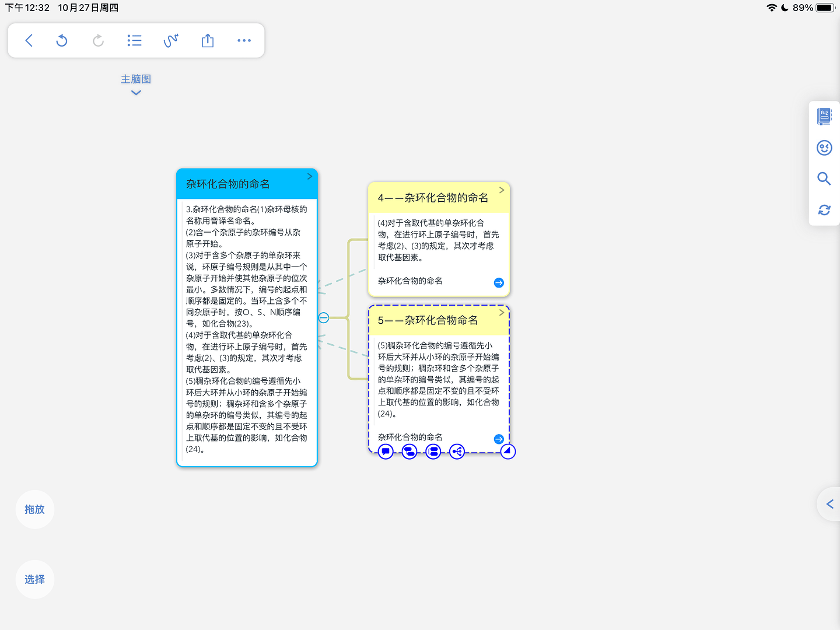This screenshot has width=840, height=630.
Task: Select the body text of the blue card
Action: 247,330
